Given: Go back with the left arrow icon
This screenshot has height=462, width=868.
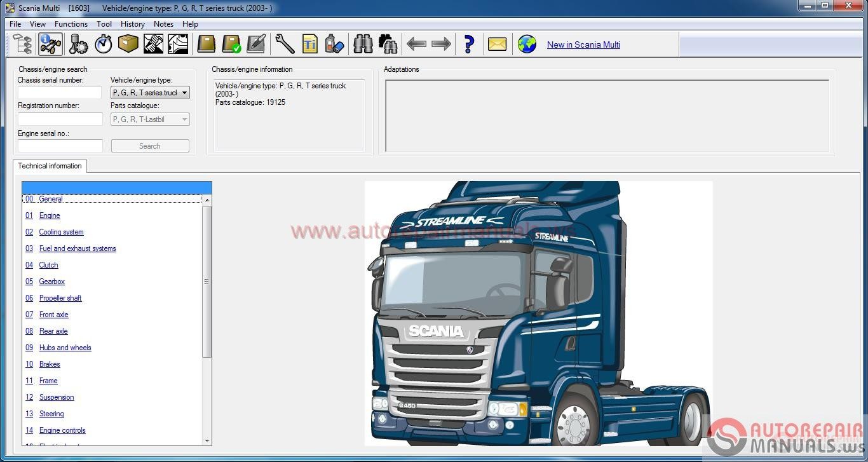Looking at the screenshot, I should pos(416,44).
